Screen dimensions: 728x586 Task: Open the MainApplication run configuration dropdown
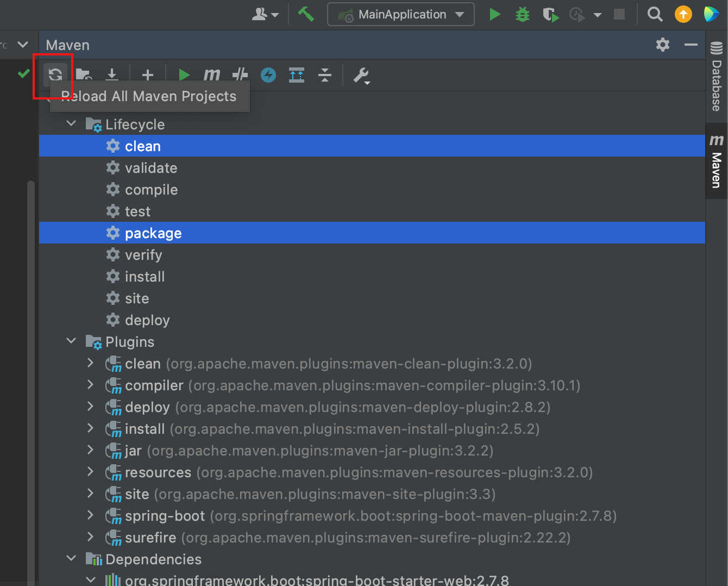(401, 14)
